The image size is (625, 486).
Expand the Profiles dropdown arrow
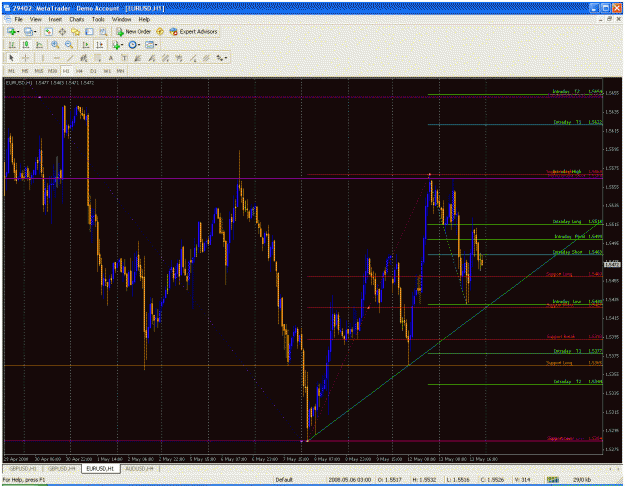click(35, 31)
